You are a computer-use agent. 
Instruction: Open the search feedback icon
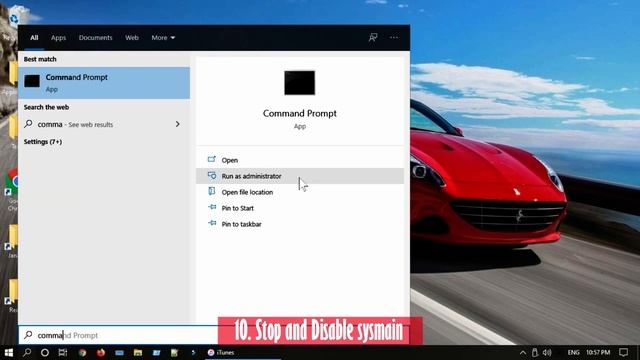[373, 38]
